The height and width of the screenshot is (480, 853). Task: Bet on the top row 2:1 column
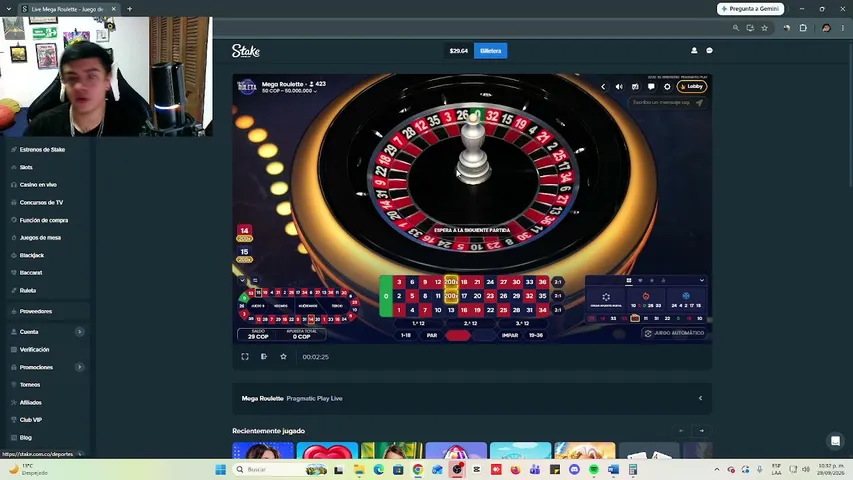(558, 282)
